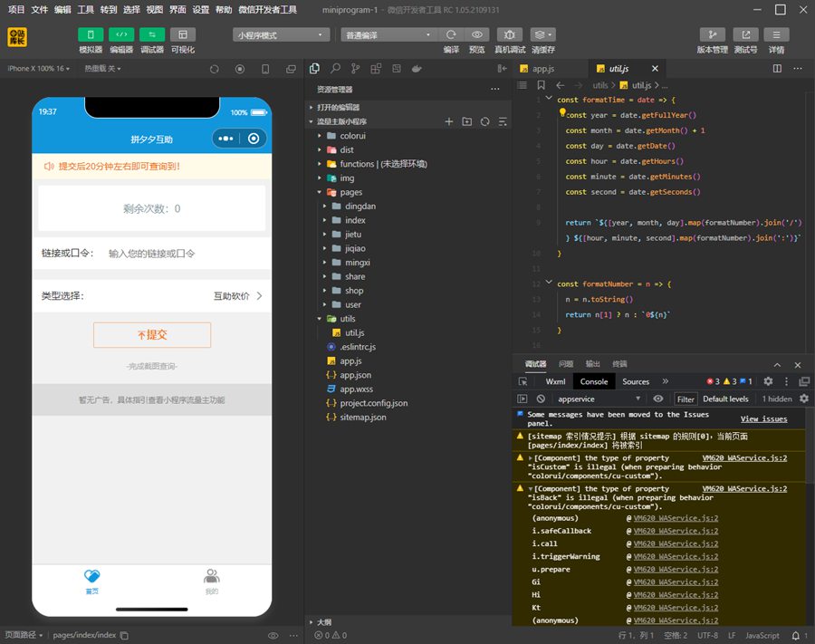Click the View issues link
The height and width of the screenshot is (644, 815).
(763, 419)
